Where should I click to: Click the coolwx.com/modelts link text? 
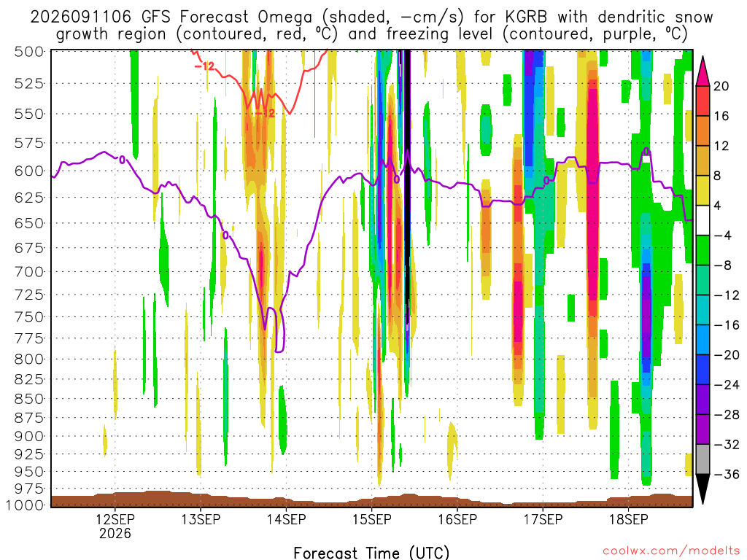click(671, 551)
